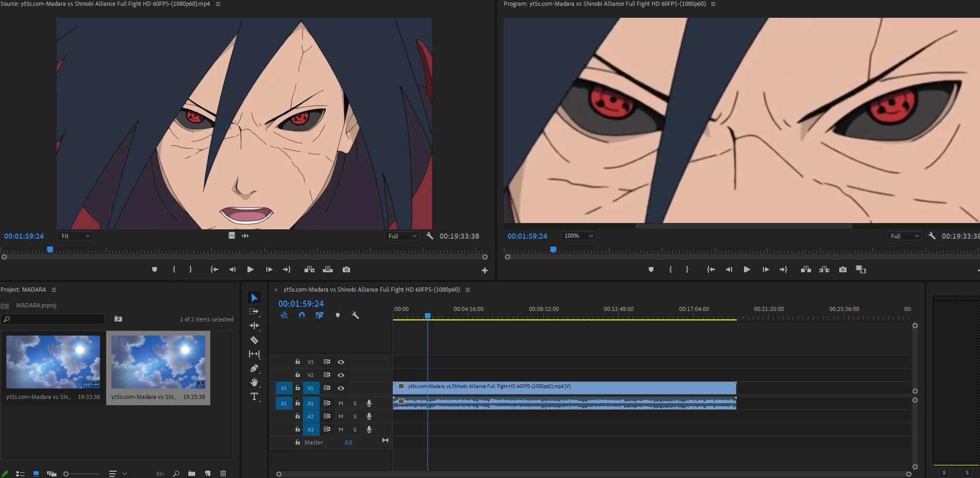980x478 pixels.
Task: Click Project panel thumbnail zoom slider
Action: [81, 474]
